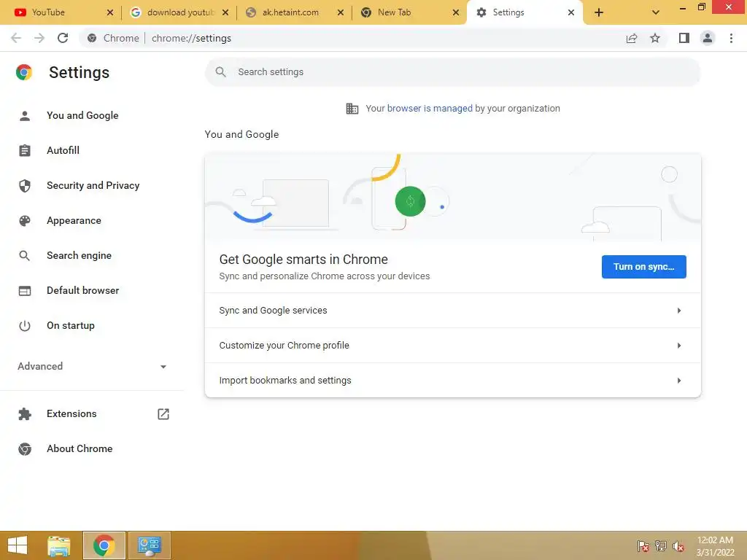Open the Windows Start button
The width and height of the screenshot is (747, 560).
[x=18, y=545]
